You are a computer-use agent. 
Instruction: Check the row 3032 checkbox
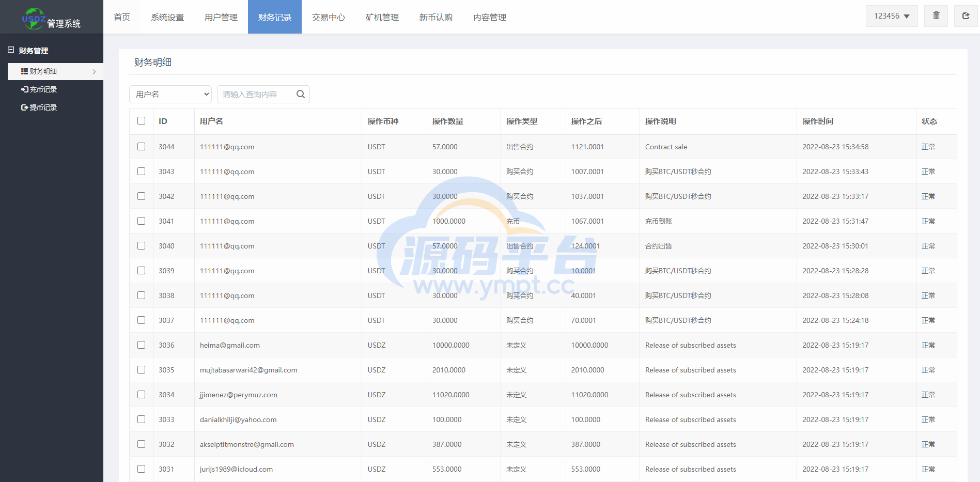point(142,444)
